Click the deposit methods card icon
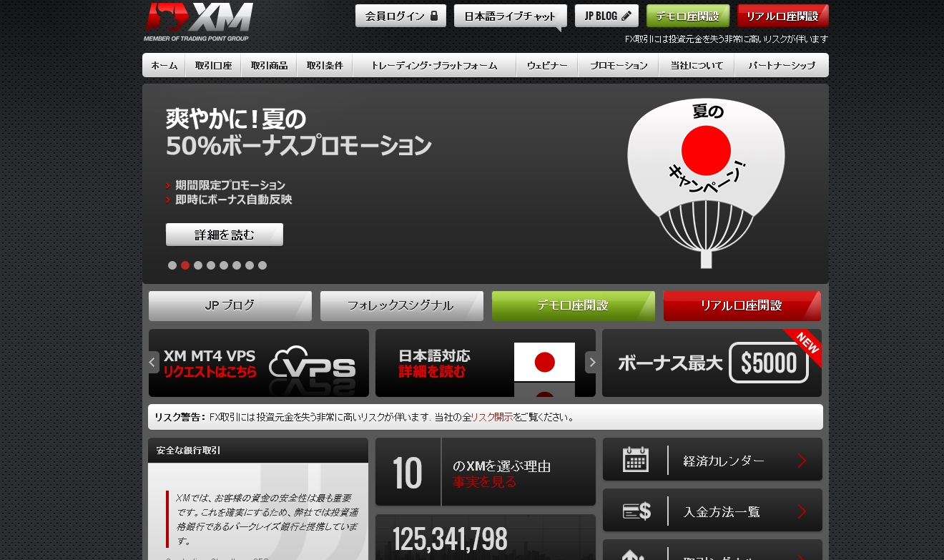 point(636,511)
